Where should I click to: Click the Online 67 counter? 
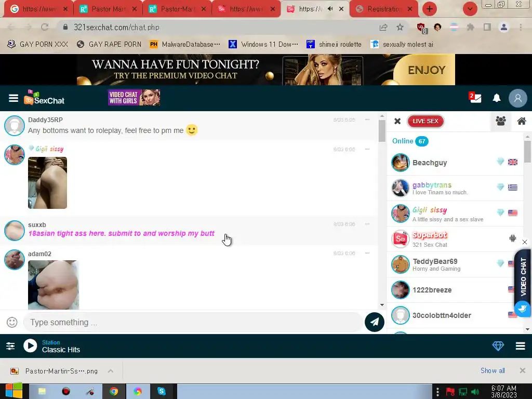tap(410, 141)
